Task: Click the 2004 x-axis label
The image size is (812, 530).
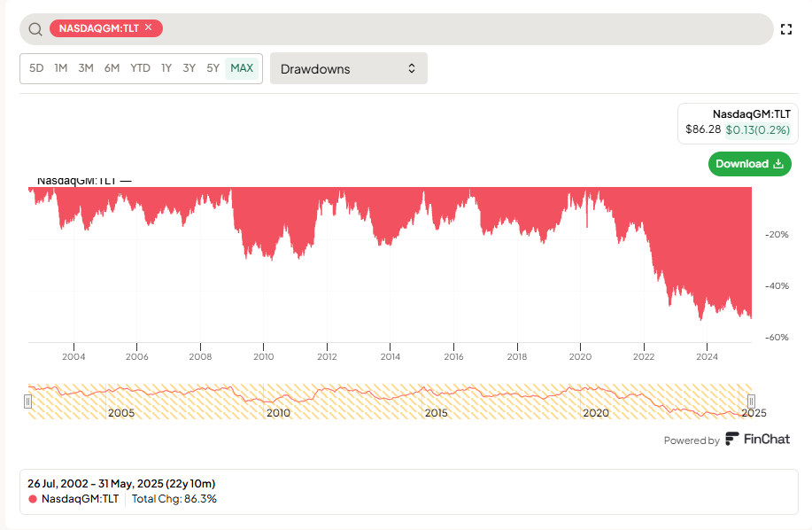Action: pos(73,356)
